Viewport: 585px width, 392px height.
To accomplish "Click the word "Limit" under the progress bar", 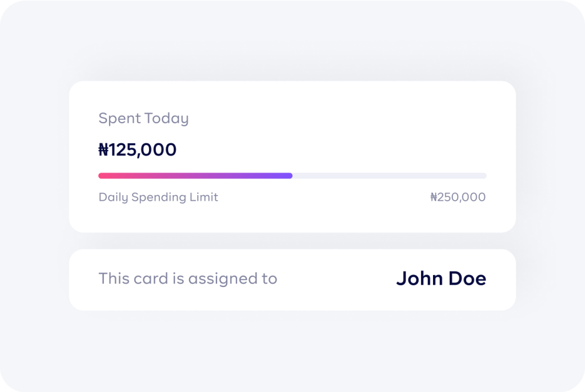I will tap(205, 197).
